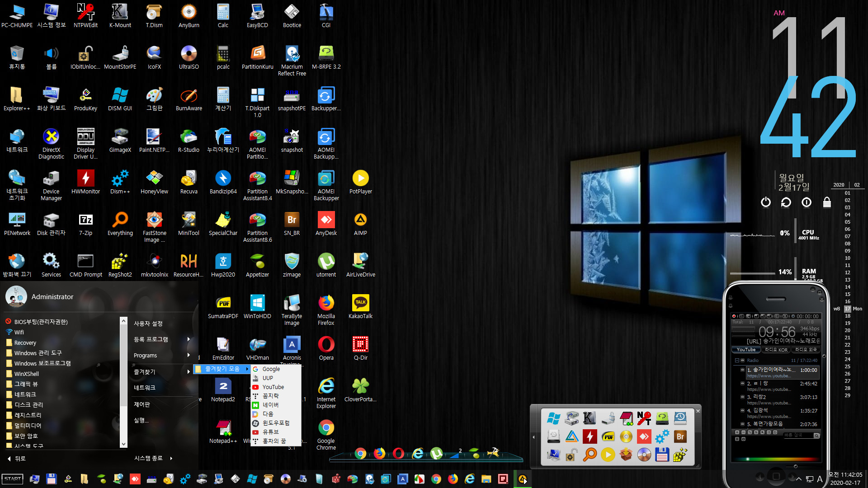The image size is (868, 488).
Task: Select YouTube from favorites menu
Action: (275, 387)
